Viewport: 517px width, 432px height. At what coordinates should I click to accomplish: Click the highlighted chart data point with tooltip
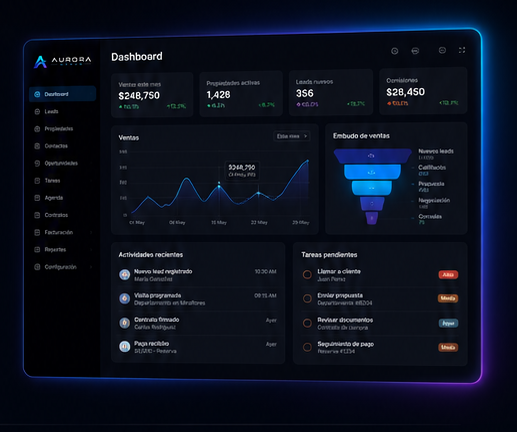219,186
